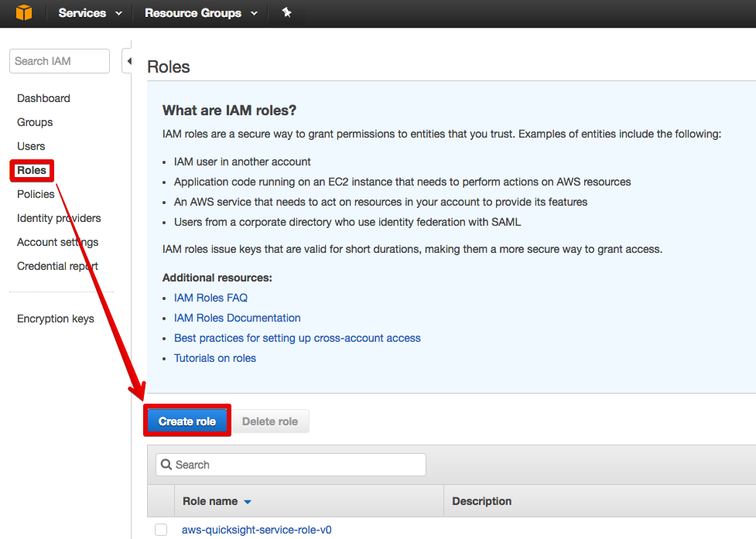This screenshot has width=756, height=539.
Task: Open Dashboard in IAM sidebar
Action: pyautogui.click(x=43, y=98)
